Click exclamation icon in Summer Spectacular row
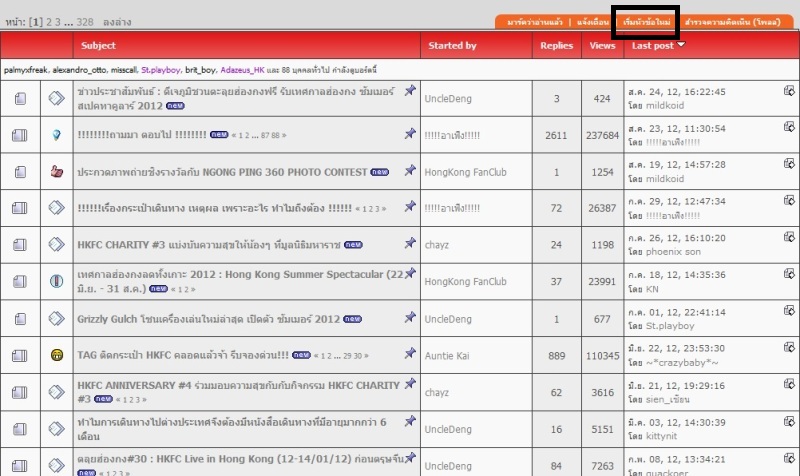The width and height of the screenshot is (800, 476). 57,281
